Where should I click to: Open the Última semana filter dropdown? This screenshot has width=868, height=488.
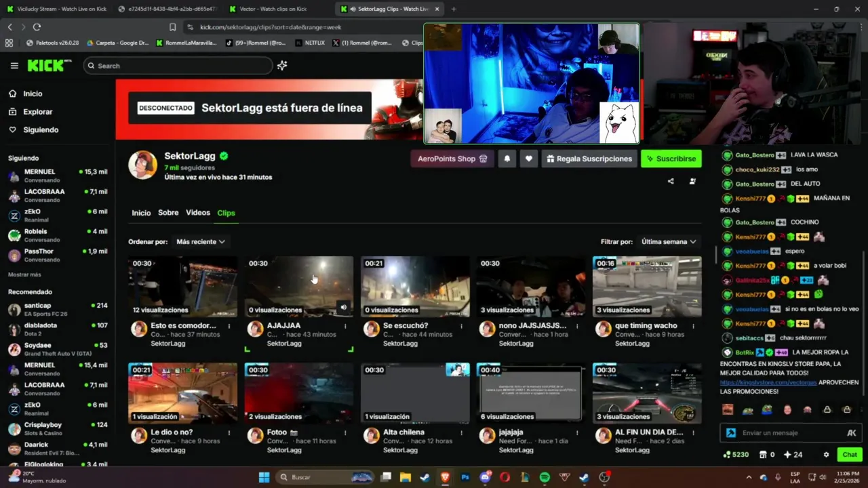point(669,241)
